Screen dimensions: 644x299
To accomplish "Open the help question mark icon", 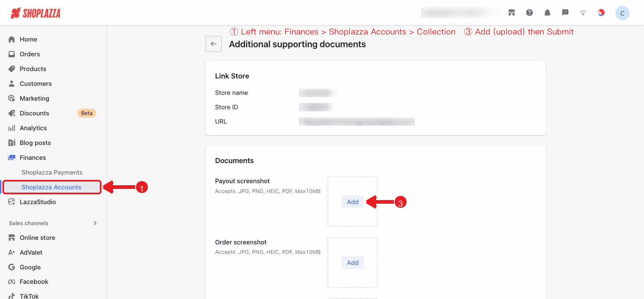I will point(529,13).
